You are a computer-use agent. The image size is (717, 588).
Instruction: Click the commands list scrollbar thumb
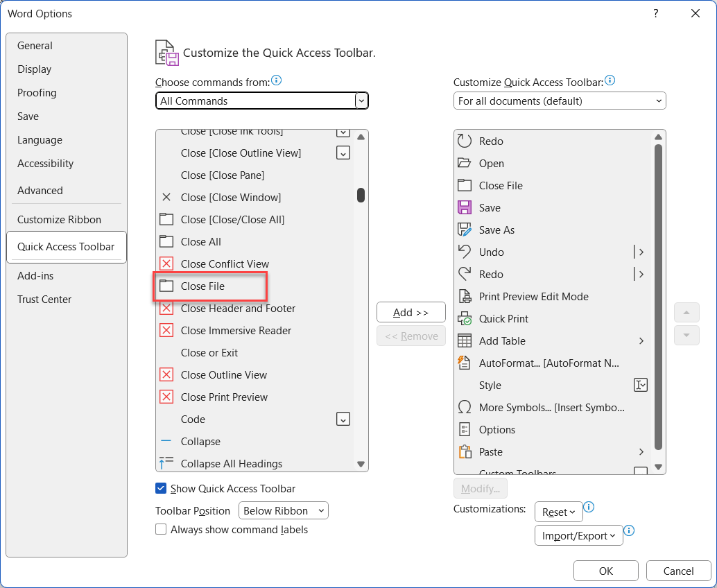pos(361,195)
